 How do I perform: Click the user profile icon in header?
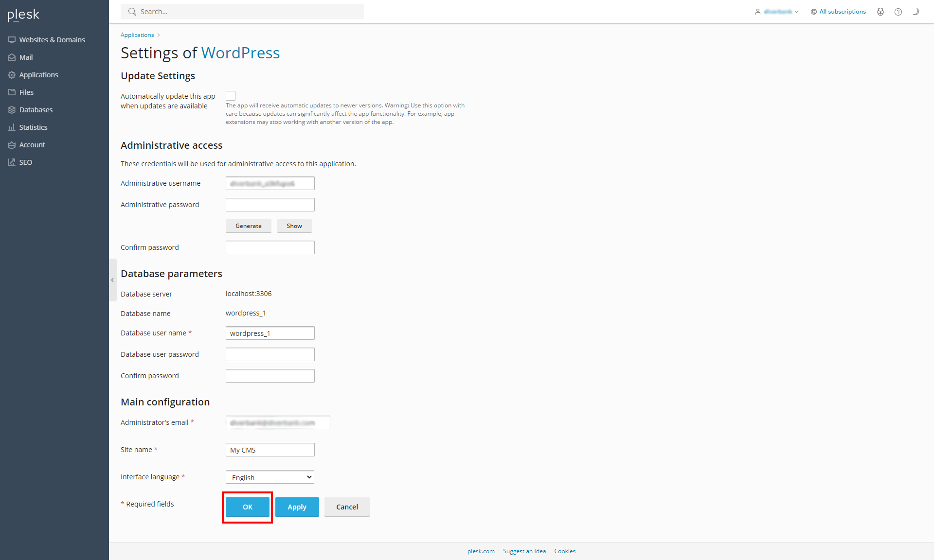click(x=757, y=12)
